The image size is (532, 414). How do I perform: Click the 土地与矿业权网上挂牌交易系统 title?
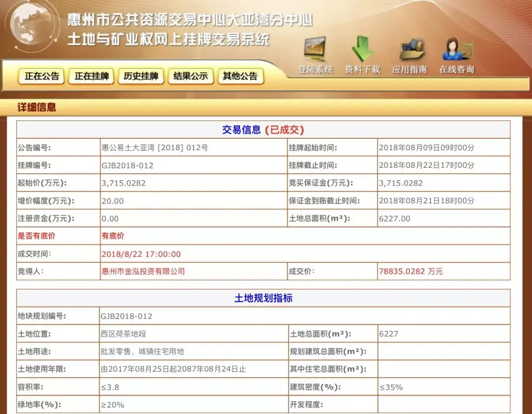click(168, 39)
